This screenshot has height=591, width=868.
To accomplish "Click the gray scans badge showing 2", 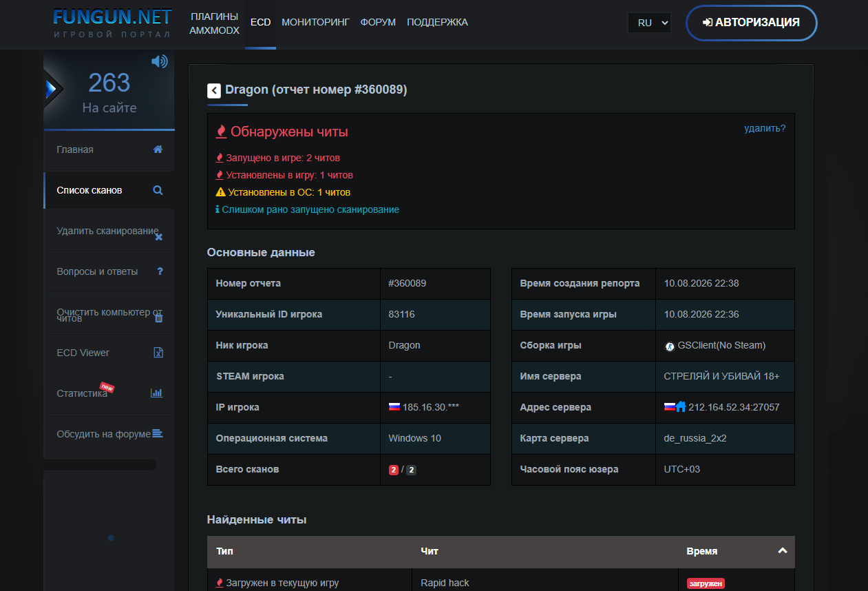I will click(412, 470).
